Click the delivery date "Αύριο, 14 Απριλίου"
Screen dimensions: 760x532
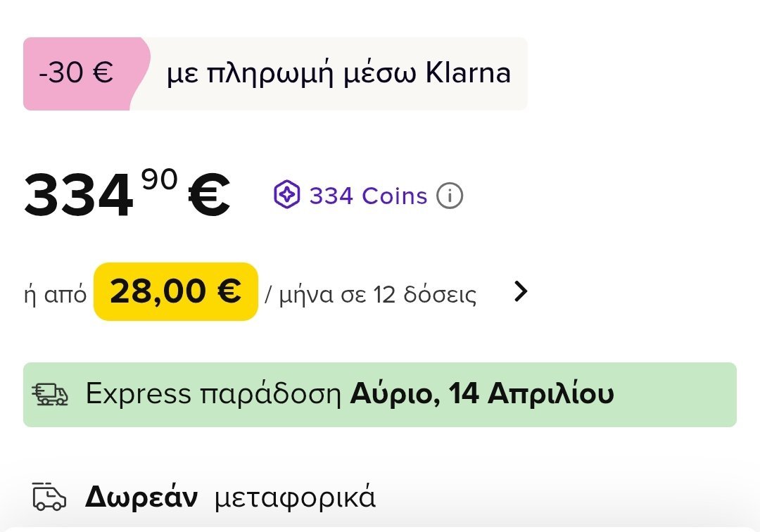tap(482, 394)
